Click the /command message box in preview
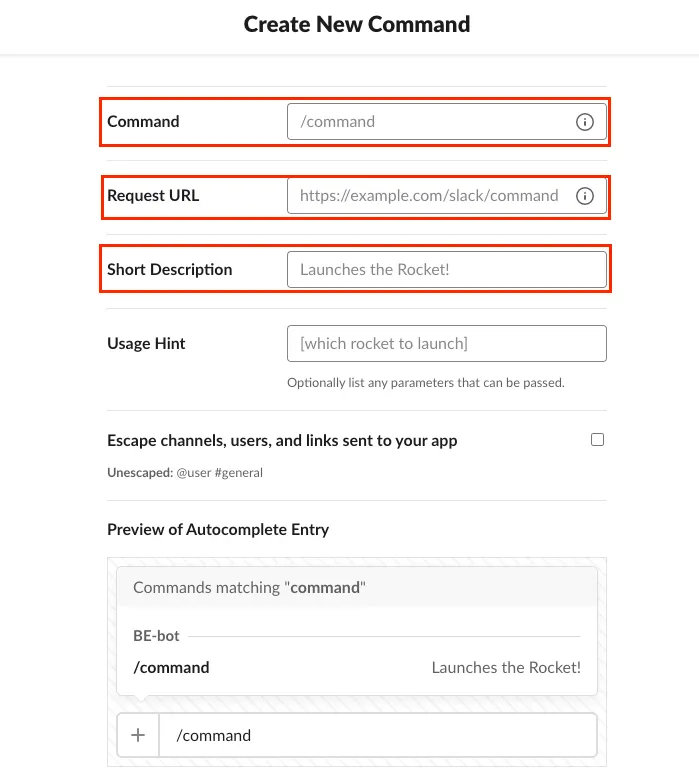 coord(378,736)
